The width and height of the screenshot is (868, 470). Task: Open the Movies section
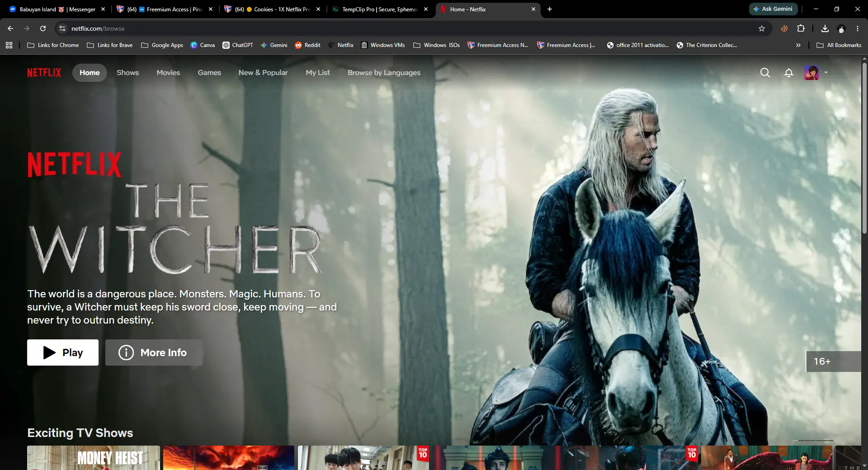coord(168,73)
